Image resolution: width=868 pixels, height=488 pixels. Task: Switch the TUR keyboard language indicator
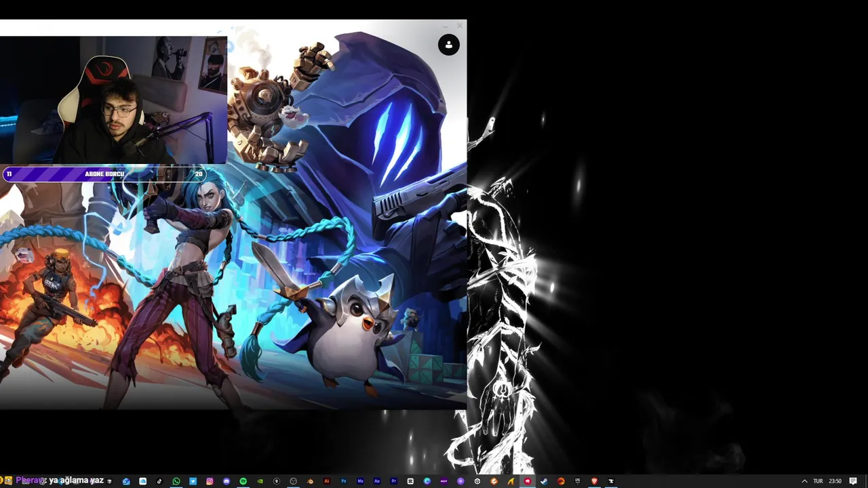(x=818, y=481)
